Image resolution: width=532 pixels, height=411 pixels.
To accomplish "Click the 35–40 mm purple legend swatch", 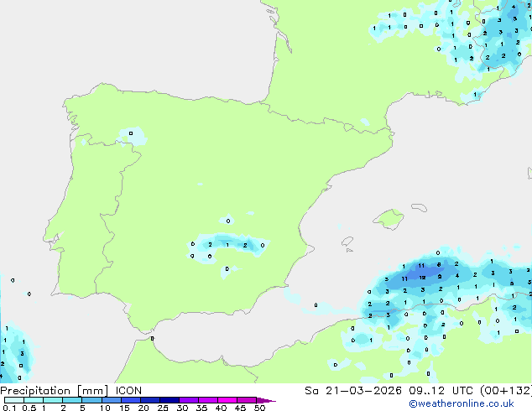I will click(208, 400).
